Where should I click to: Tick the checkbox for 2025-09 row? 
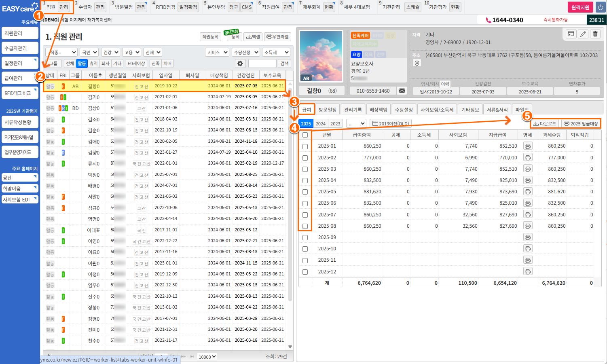pyautogui.click(x=305, y=237)
